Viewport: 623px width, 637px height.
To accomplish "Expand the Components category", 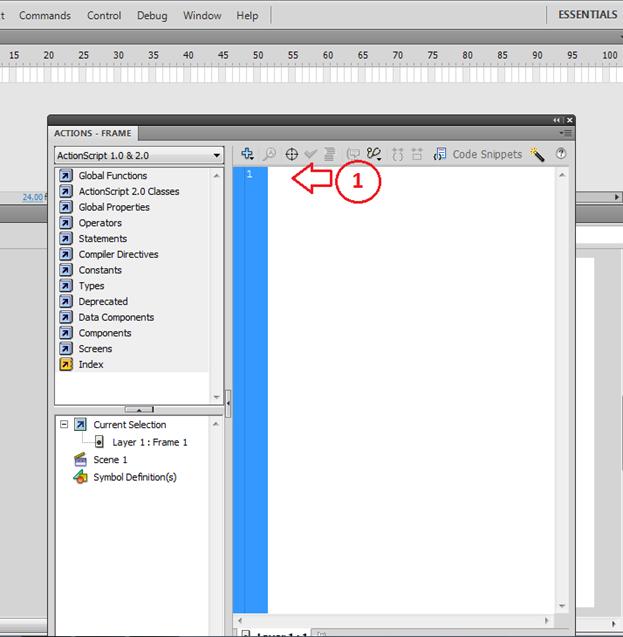I will coord(95,333).
